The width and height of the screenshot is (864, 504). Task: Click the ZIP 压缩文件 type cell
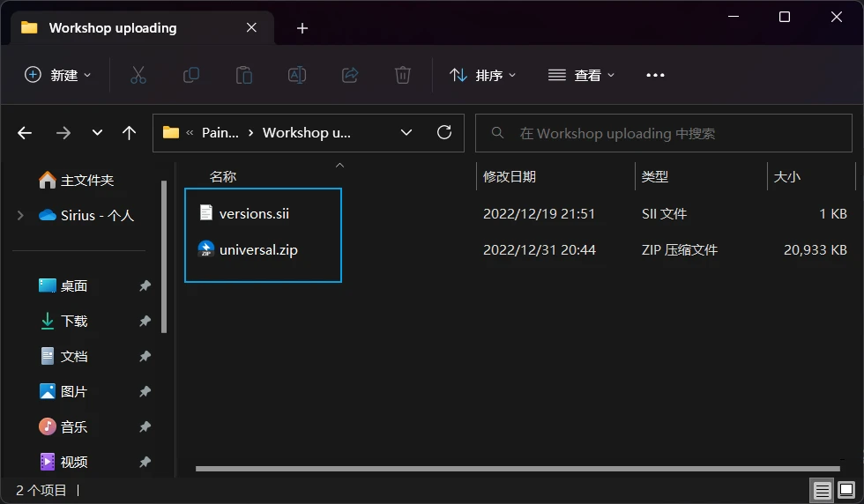(680, 250)
